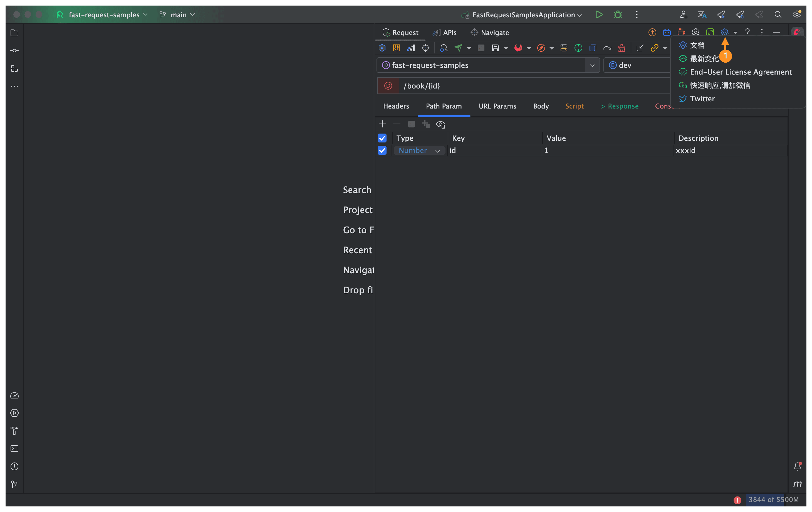Click the orange coffee cup icon
Image resolution: width=812 pixels, height=512 pixels.
pos(681,32)
